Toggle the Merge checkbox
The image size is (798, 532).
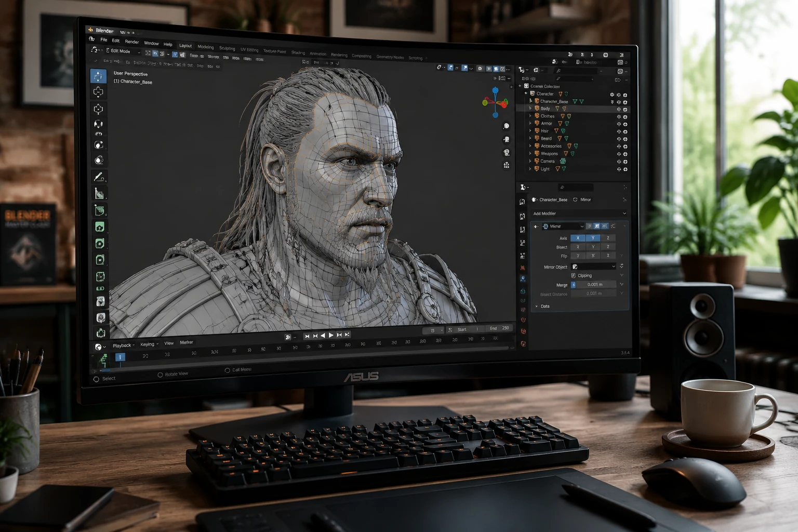coord(574,285)
